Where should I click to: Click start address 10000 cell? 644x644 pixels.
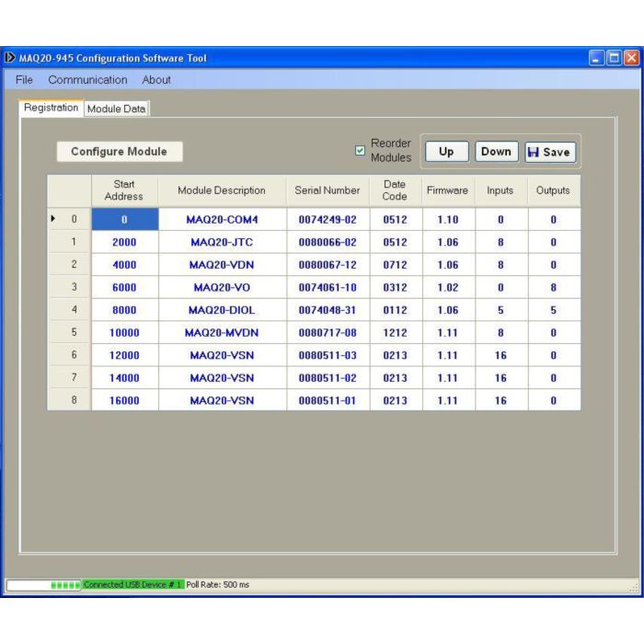pyautogui.click(x=125, y=332)
